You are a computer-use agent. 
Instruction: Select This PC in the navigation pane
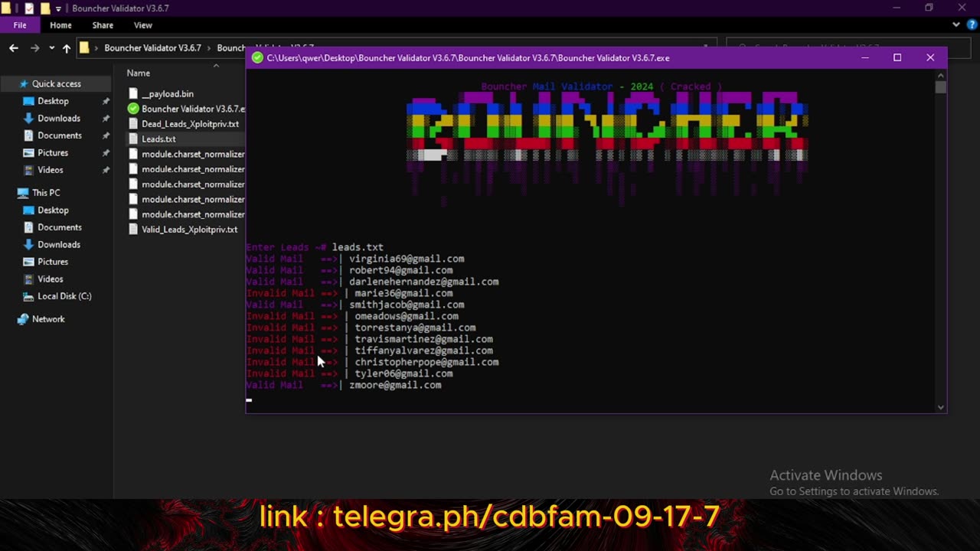(x=46, y=193)
